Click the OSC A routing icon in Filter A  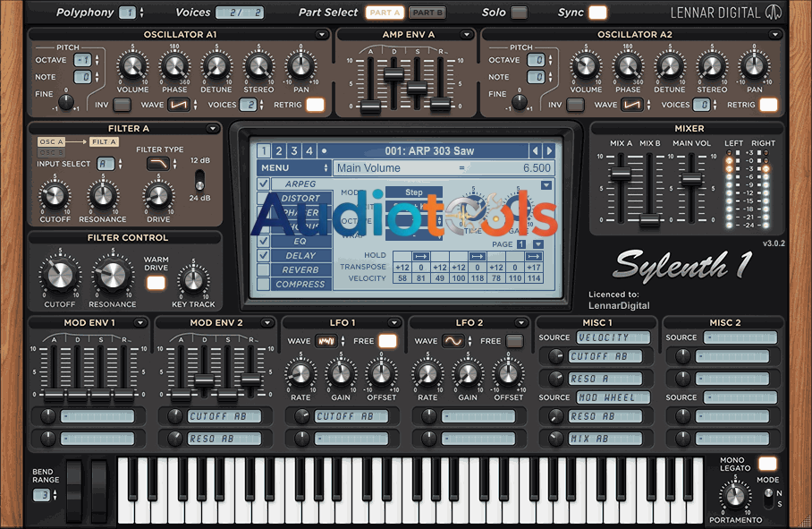[x=52, y=141]
